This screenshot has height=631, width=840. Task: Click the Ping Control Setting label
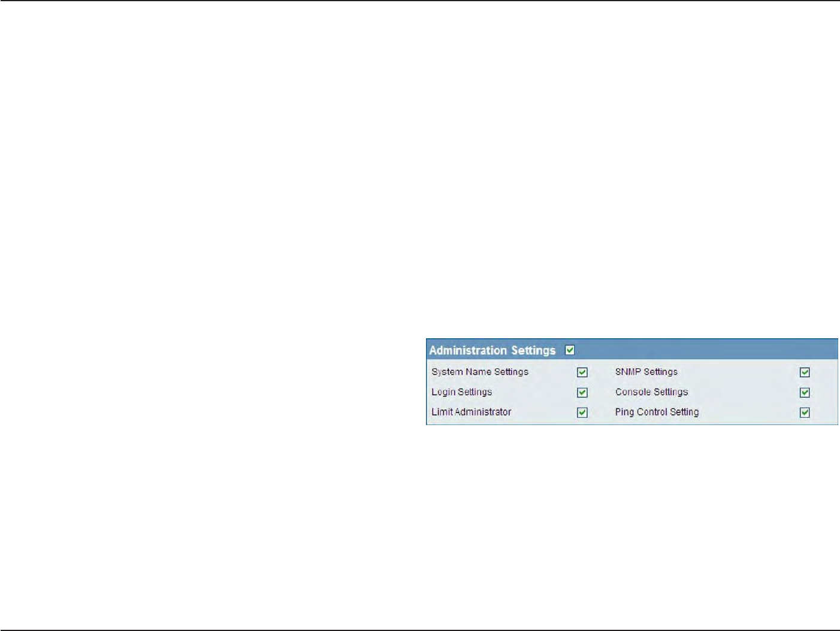pos(657,412)
